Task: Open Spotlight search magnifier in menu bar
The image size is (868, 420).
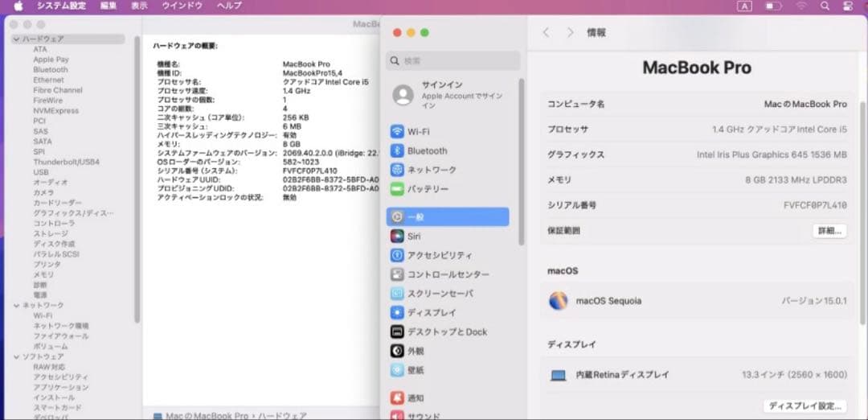Action: coord(825,6)
